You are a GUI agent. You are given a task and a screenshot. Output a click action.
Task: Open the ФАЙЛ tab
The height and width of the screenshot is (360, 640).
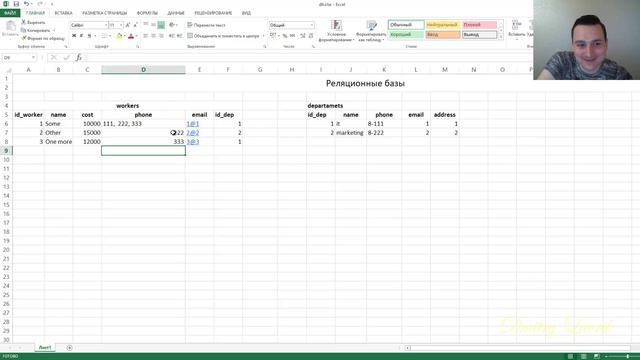[x=10, y=13]
